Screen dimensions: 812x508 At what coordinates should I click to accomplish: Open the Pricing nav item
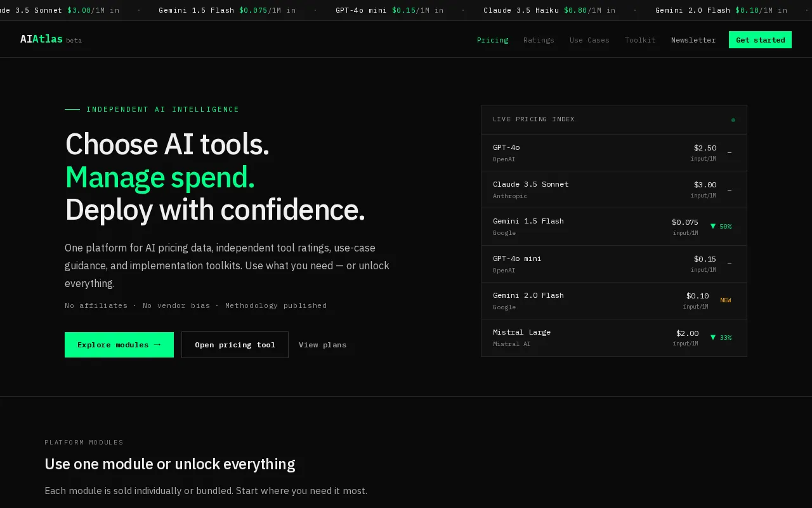click(x=492, y=40)
